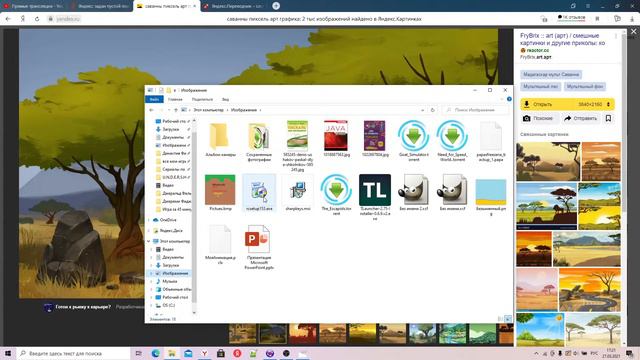Image resolution: width=640 pixels, height=360 pixels.
Task: Click the «Мультяшный лес» tag
Action: tap(540, 87)
